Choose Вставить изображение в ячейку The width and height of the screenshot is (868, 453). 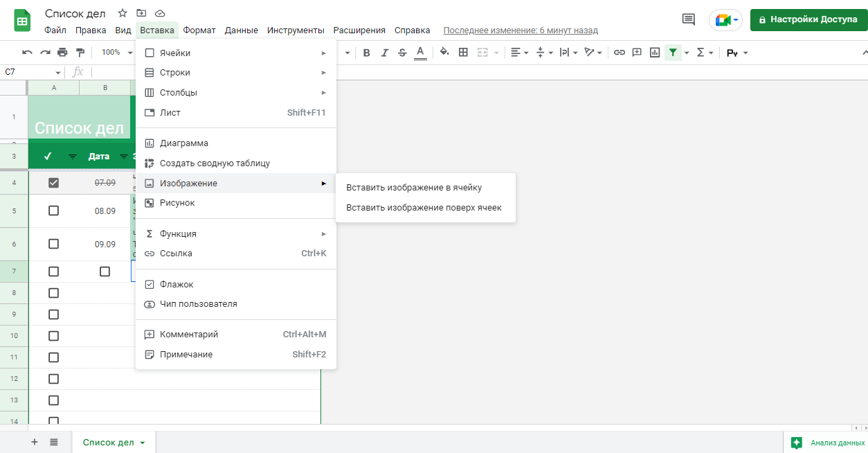point(414,188)
